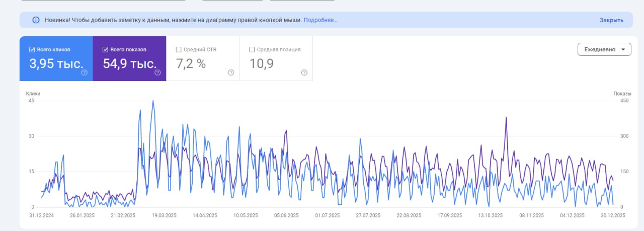Viewport: 644px width, 231px height.
Task: Select the 54,9 тыс. impressions value
Action: (x=129, y=64)
